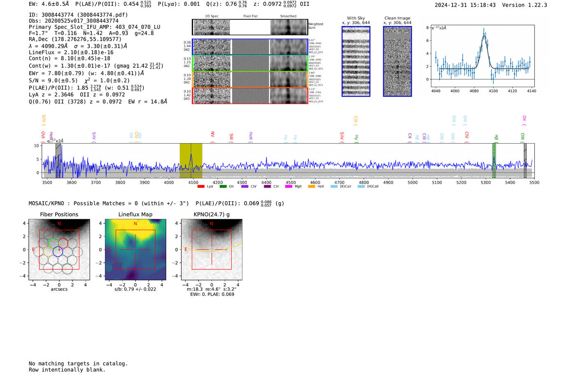Click the Lineflux Map panel
Viewport: 576px width, 392px height.
(135, 249)
